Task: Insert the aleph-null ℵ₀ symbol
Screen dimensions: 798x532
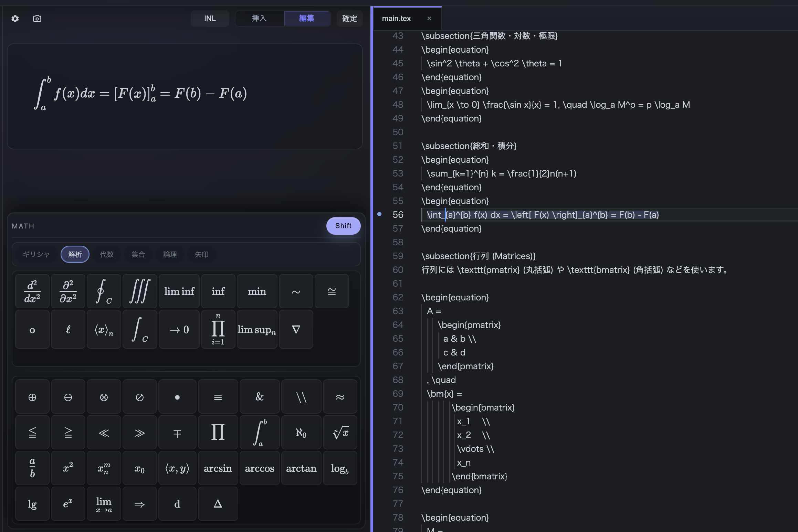Action: (301, 432)
